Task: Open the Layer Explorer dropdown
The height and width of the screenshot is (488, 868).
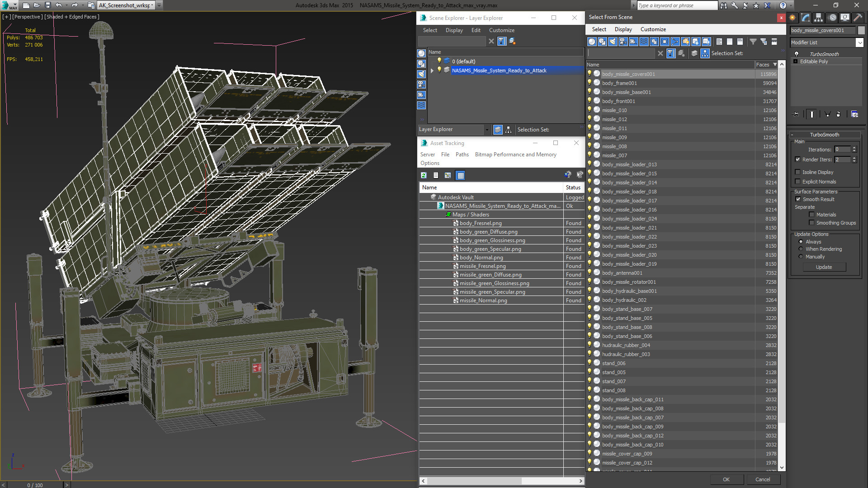Action: (x=487, y=130)
